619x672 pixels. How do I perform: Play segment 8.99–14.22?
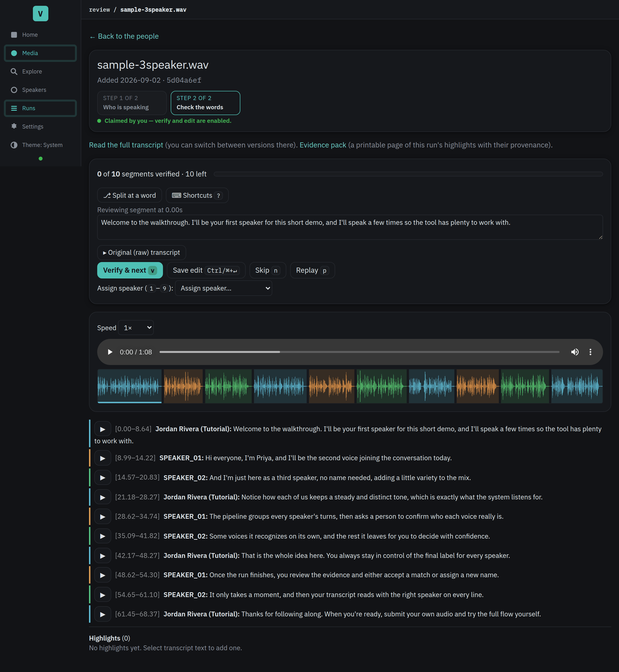pos(103,458)
